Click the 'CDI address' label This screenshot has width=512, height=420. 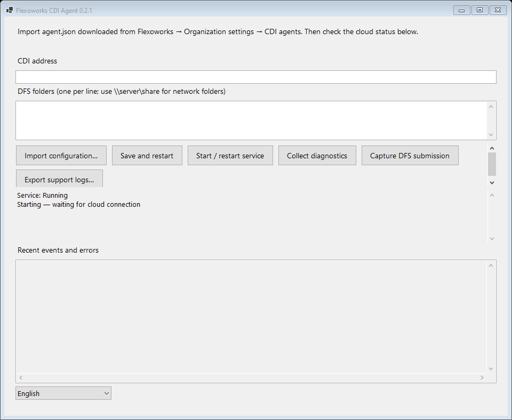click(x=37, y=61)
